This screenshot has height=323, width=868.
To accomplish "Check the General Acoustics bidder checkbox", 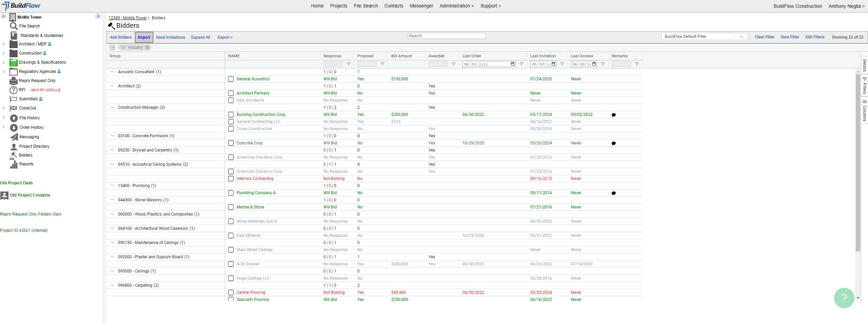I will (231, 79).
